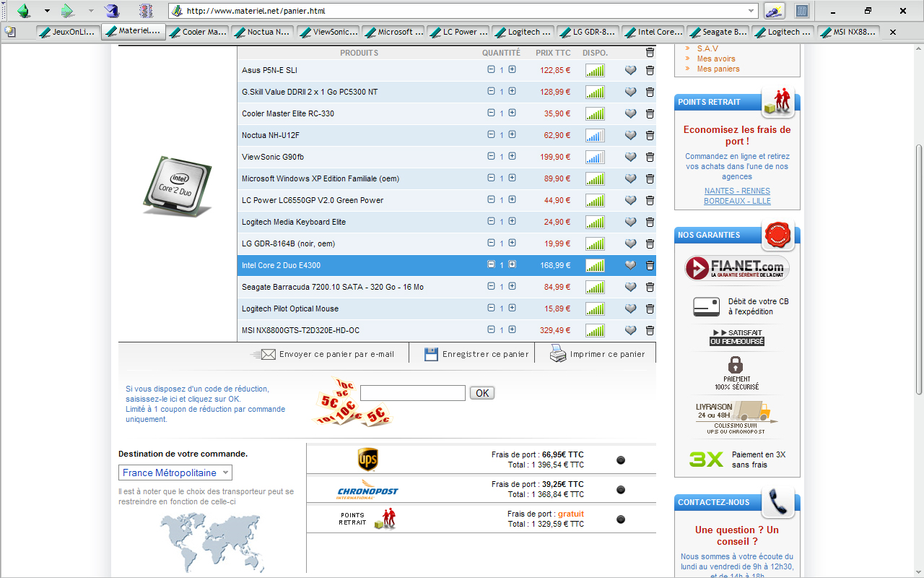Click the UPS carrier logo

click(x=367, y=460)
